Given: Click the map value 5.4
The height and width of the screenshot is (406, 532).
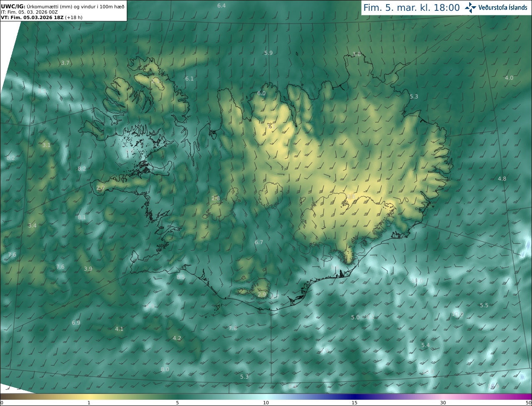Looking at the screenshot, I should coord(426,345).
